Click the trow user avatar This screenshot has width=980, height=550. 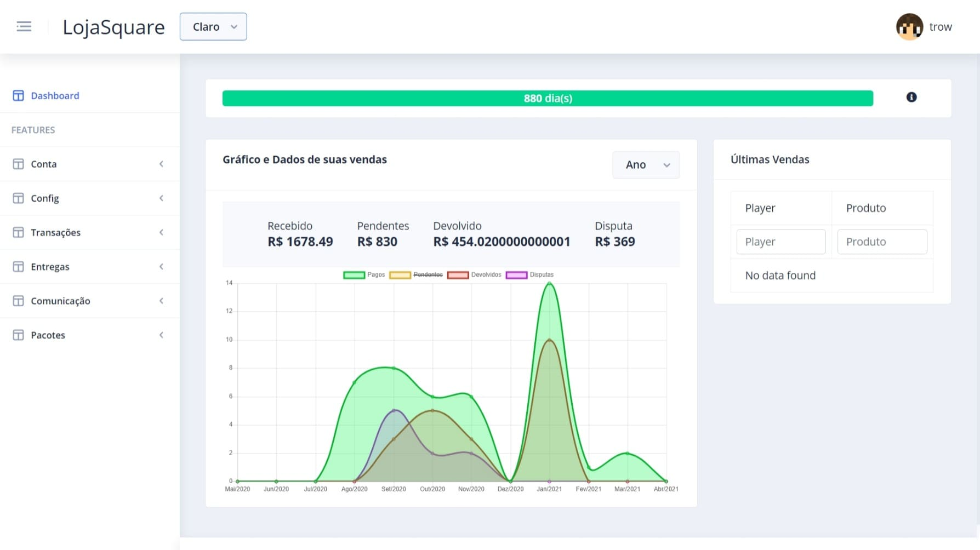pyautogui.click(x=909, y=27)
